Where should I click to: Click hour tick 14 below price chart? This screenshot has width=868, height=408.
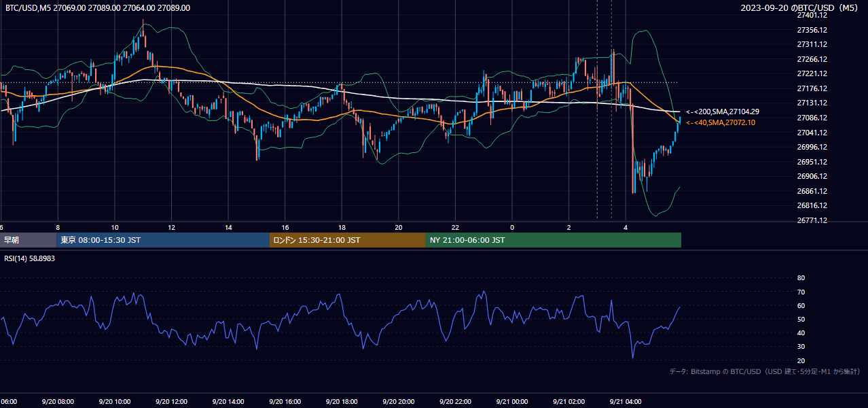coord(228,227)
